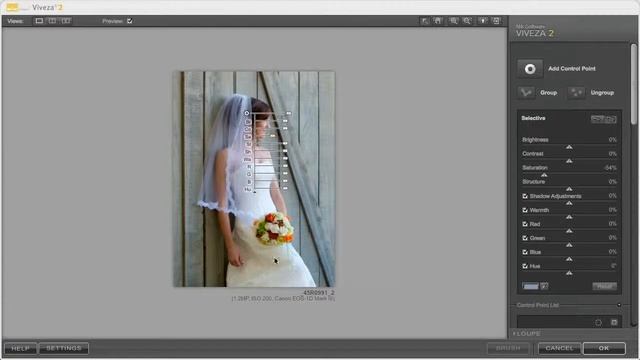The width and height of the screenshot is (640, 360).
Task: Click the Add Control Point button icon
Action: click(530, 69)
